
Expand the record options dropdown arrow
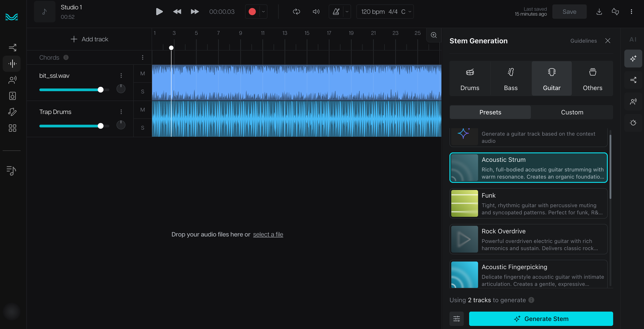point(263,12)
